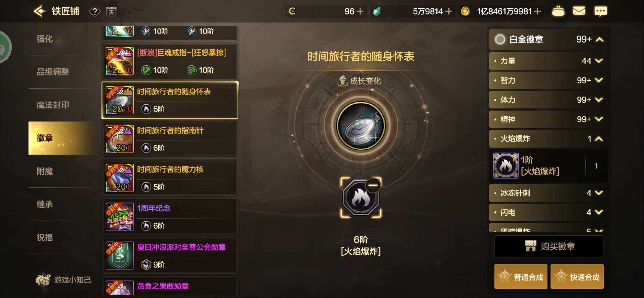Click the back arrow beside 铁匠铺
Viewport: 644px width, 298px height.
point(40,11)
